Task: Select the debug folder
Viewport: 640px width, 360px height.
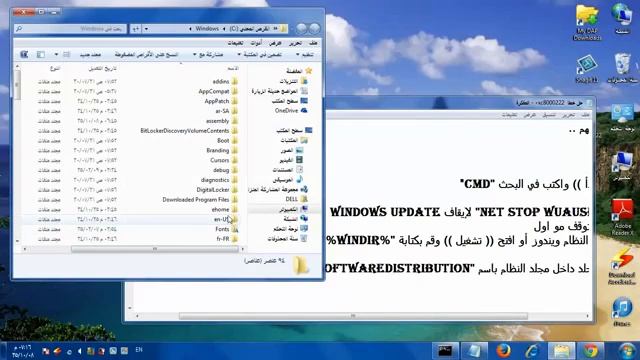Action: click(x=226, y=170)
